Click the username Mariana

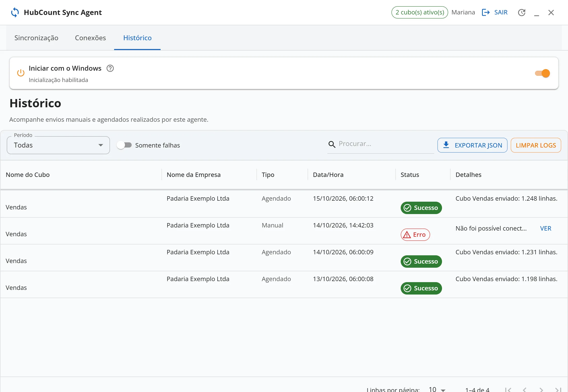tap(463, 12)
